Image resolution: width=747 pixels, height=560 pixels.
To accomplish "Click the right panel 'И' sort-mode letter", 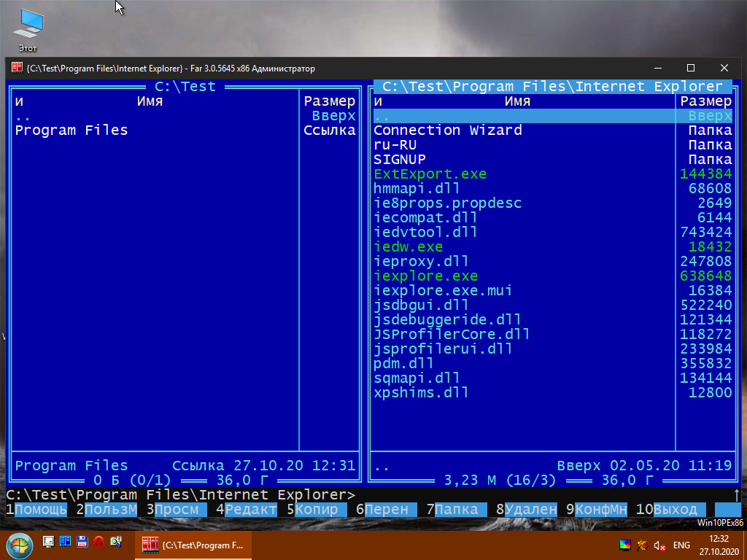I will [378, 101].
